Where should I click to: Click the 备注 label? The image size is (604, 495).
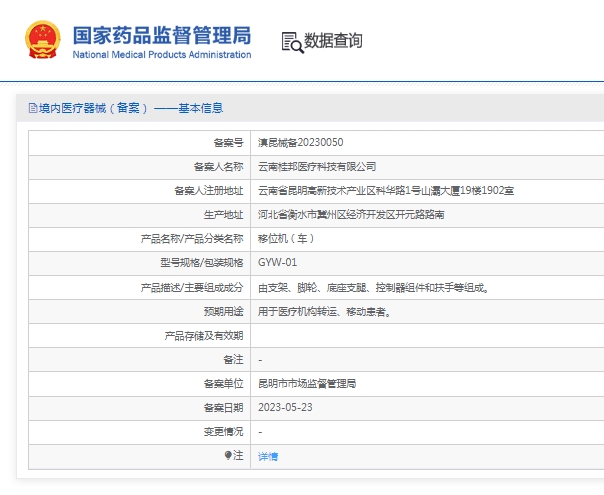click(233, 360)
